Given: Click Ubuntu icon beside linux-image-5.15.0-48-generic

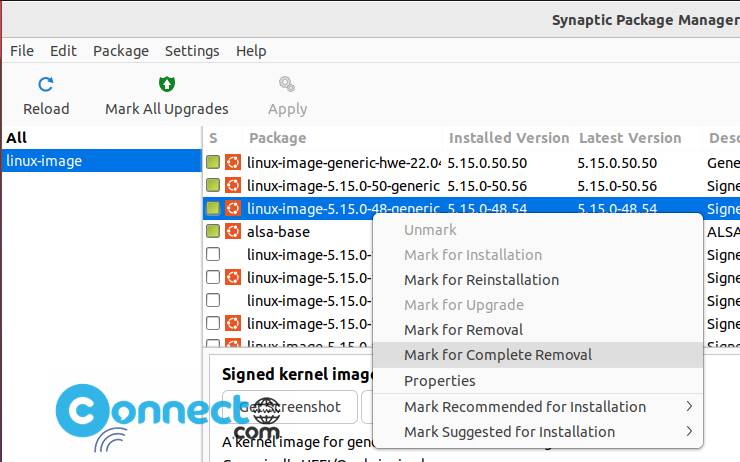Looking at the screenshot, I should click(x=233, y=208).
